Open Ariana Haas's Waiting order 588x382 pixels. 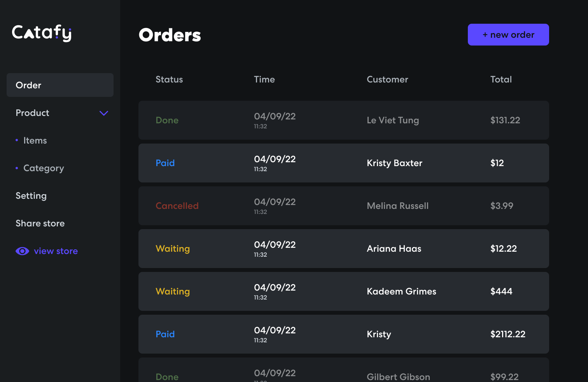(x=343, y=249)
